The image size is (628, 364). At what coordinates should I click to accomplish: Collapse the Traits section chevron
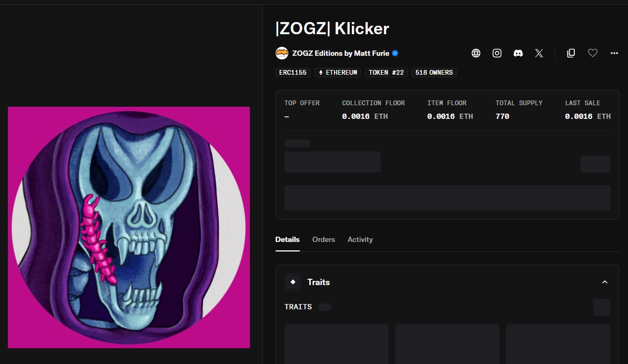pos(605,282)
